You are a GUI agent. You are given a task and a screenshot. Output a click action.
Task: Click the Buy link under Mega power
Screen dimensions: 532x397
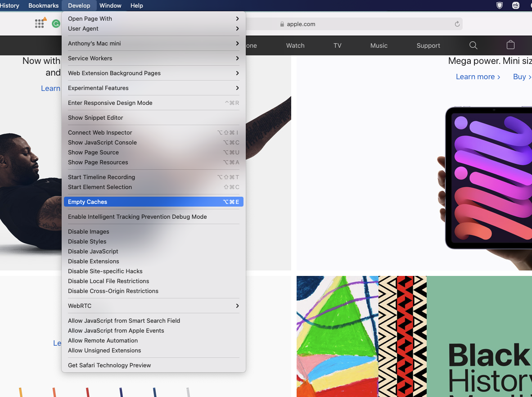tap(522, 77)
